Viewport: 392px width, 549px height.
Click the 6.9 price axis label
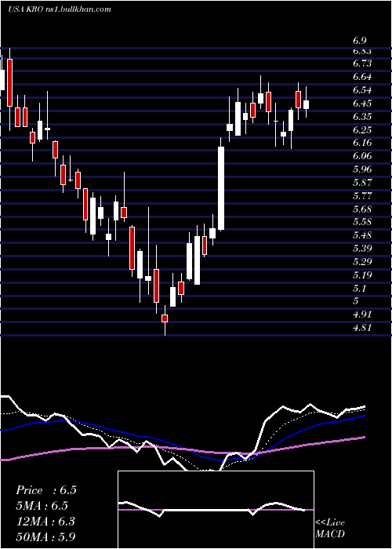(359, 41)
